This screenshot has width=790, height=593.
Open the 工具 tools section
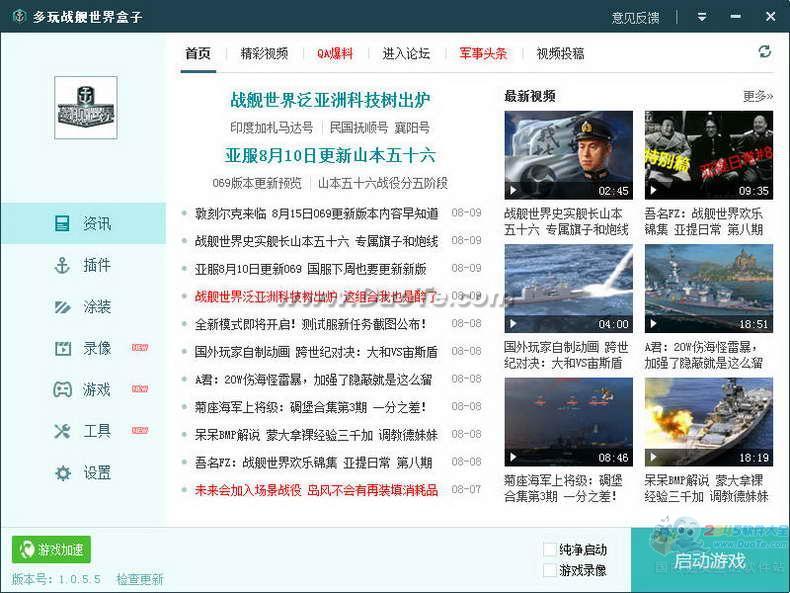click(x=83, y=431)
